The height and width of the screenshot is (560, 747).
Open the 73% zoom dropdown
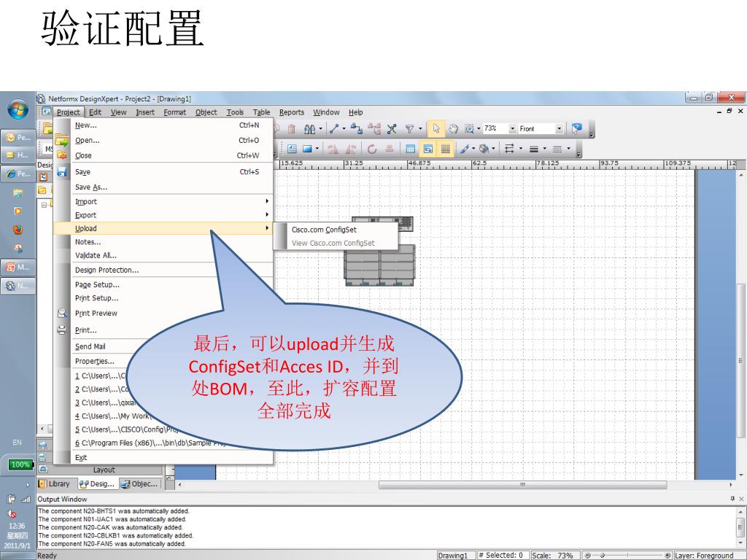[x=513, y=128]
